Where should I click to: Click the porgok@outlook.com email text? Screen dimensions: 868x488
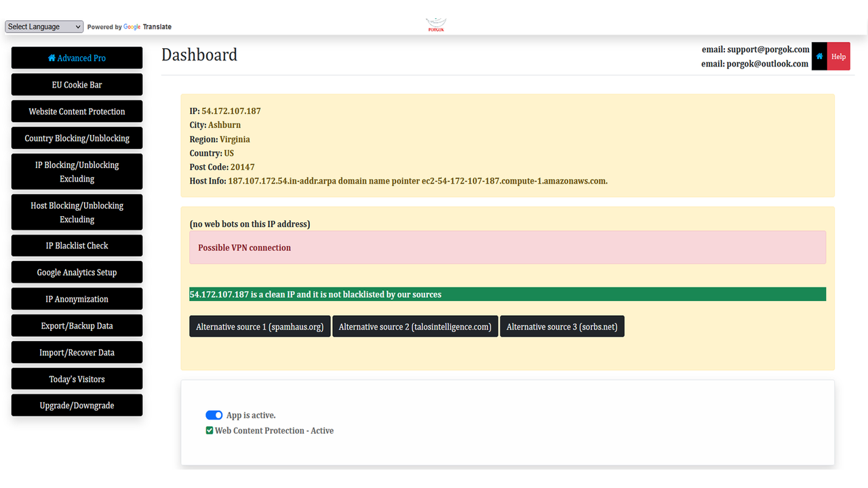tap(768, 64)
